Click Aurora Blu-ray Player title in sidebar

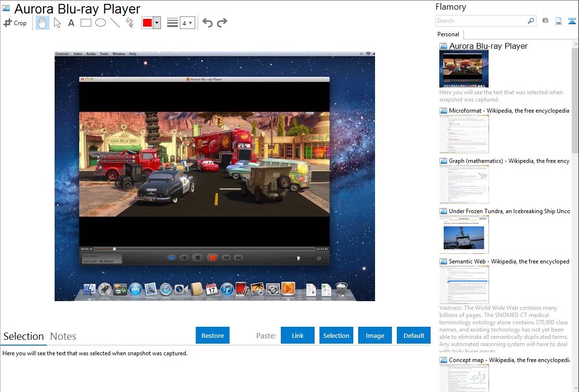[x=488, y=46]
